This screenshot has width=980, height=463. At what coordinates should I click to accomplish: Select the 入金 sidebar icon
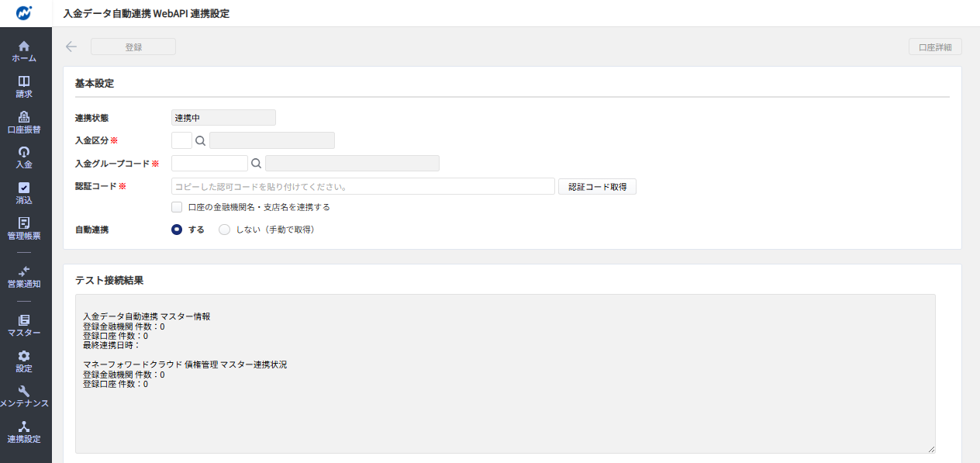[24, 157]
